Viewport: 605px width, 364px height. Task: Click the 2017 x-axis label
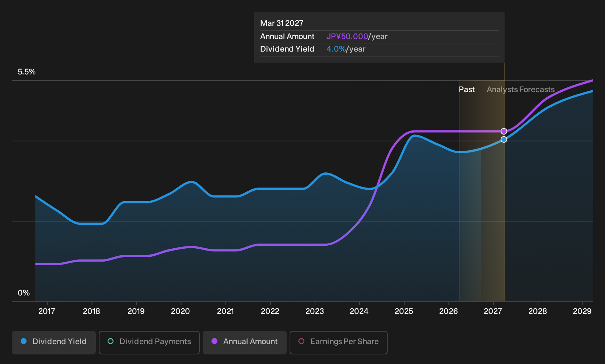click(x=47, y=311)
